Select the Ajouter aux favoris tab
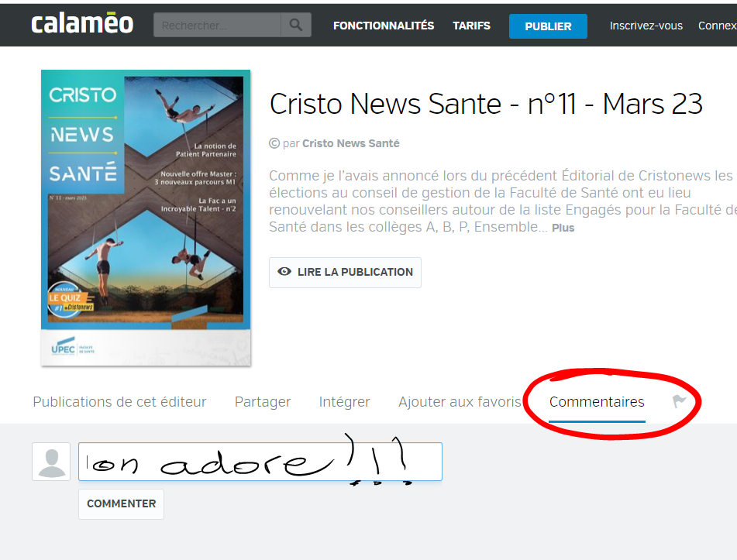The height and width of the screenshot is (560, 737). point(460,402)
